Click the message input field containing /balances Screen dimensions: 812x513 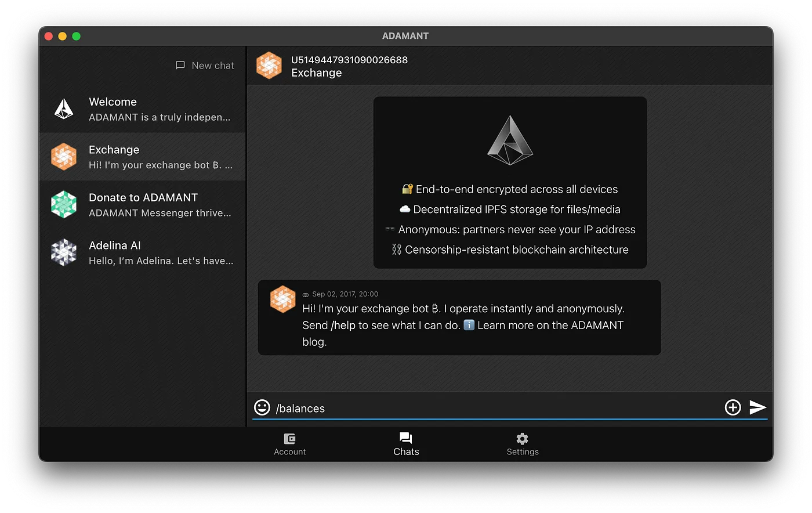[496, 409]
